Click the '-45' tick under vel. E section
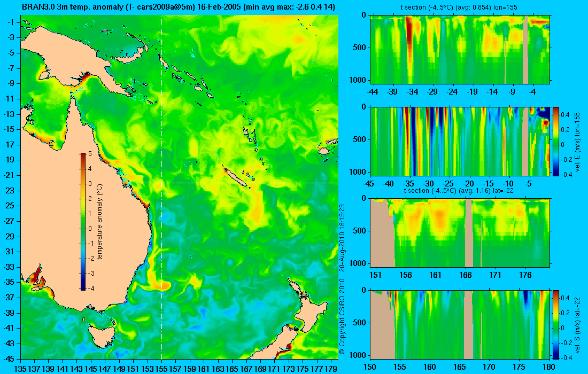588x374 pixels. click(x=369, y=184)
